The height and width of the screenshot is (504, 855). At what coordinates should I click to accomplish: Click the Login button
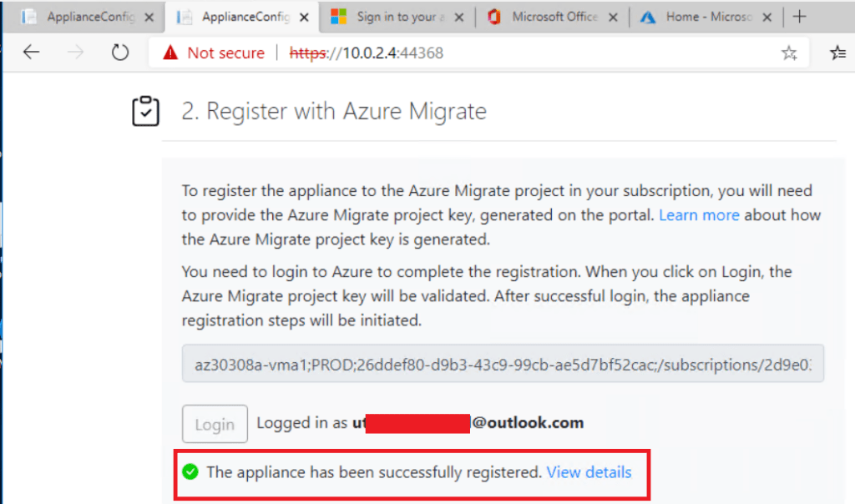(x=215, y=424)
